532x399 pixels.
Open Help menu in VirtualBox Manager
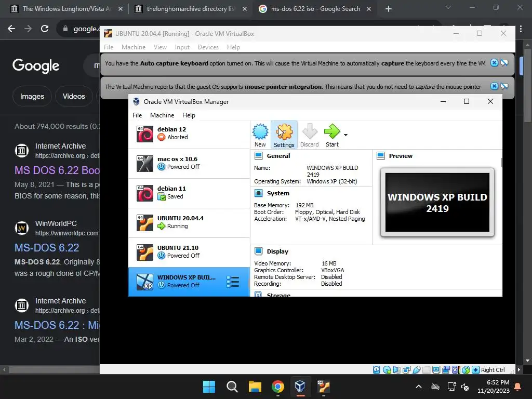(189, 115)
